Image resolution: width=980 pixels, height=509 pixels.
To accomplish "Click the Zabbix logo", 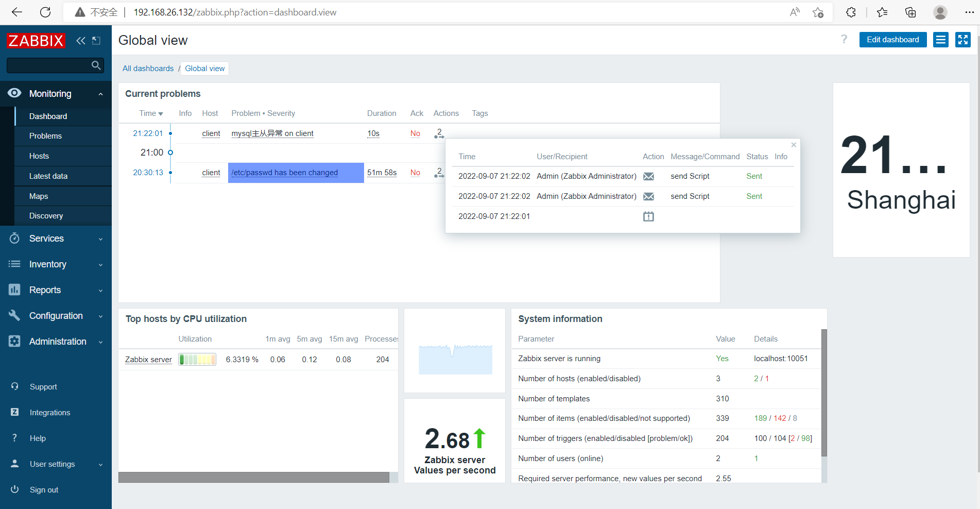I will tap(36, 41).
